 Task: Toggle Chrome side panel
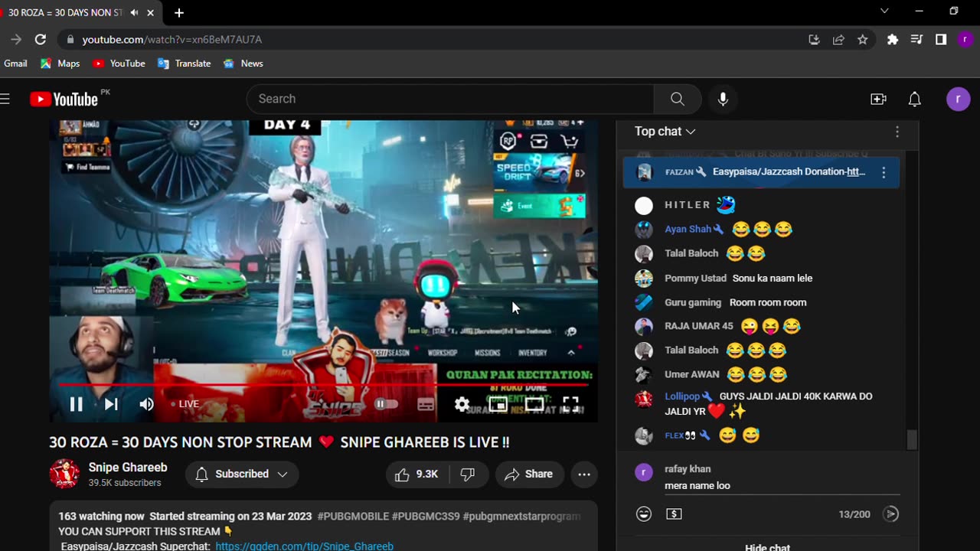[941, 39]
